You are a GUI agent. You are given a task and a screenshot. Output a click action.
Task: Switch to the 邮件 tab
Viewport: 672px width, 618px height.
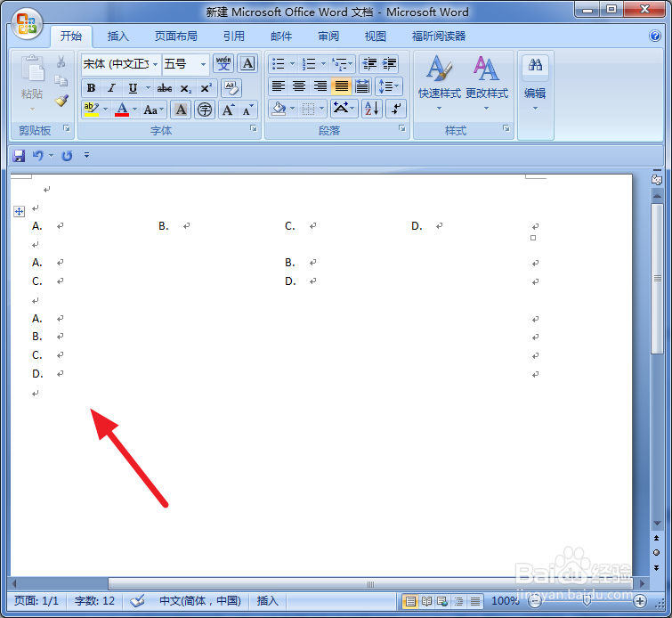coord(281,37)
